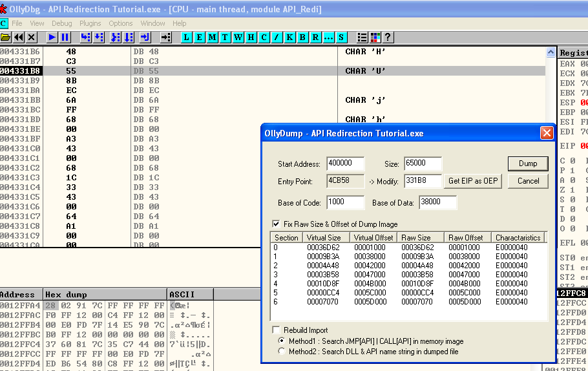
Task: Click the Raw Offset column header
Action: coord(468,237)
